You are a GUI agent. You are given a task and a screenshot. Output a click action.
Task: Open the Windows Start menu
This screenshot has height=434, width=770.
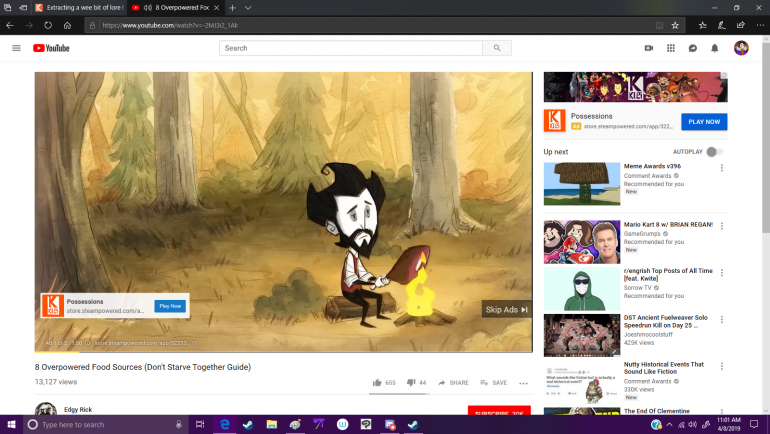[11, 424]
